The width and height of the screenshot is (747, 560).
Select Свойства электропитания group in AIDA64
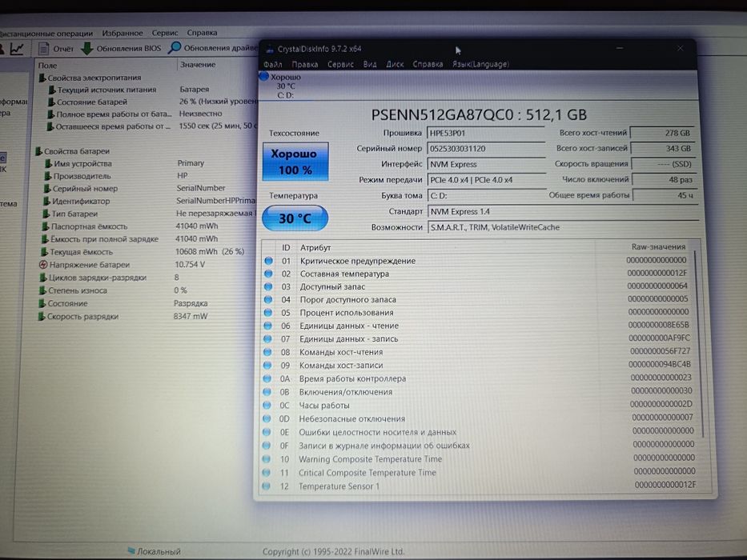click(90, 78)
